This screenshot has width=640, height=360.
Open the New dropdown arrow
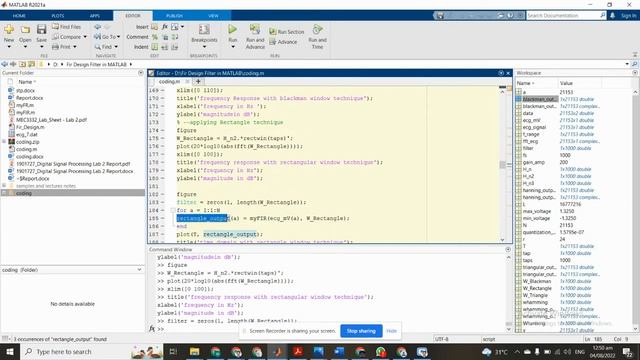[9, 47]
